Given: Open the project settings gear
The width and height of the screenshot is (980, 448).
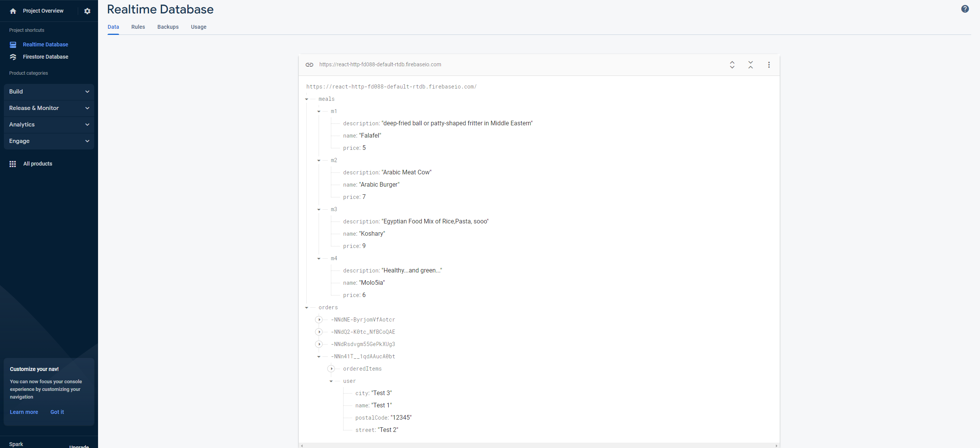Looking at the screenshot, I should (x=87, y=11).
